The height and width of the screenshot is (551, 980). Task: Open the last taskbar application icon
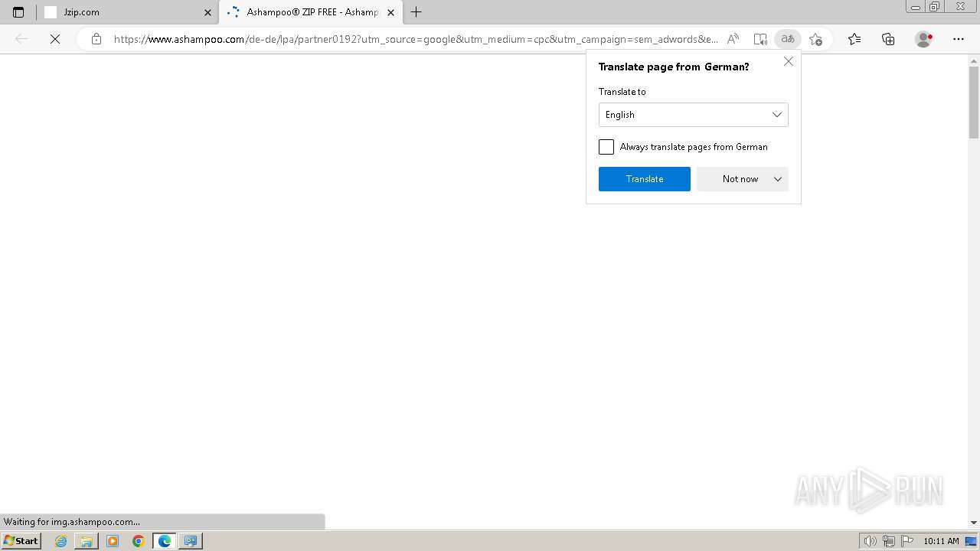191,541
